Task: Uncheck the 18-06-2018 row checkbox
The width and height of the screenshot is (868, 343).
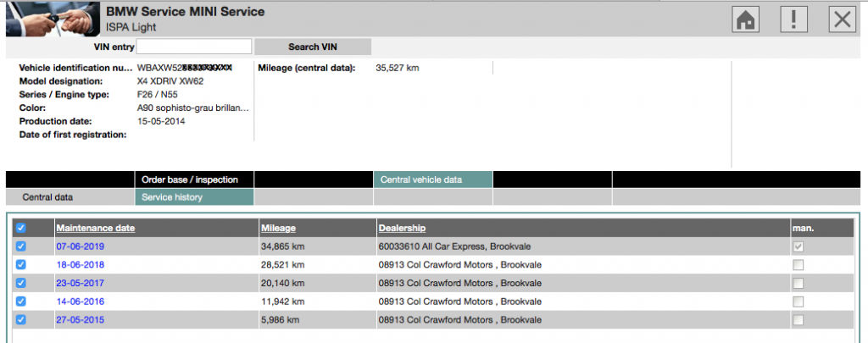Action: 20,264
